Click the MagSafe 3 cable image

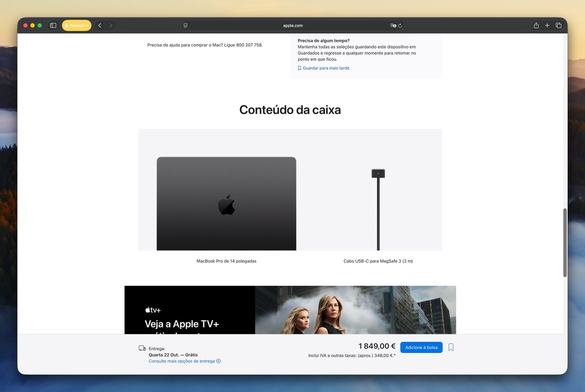point(378,209)
